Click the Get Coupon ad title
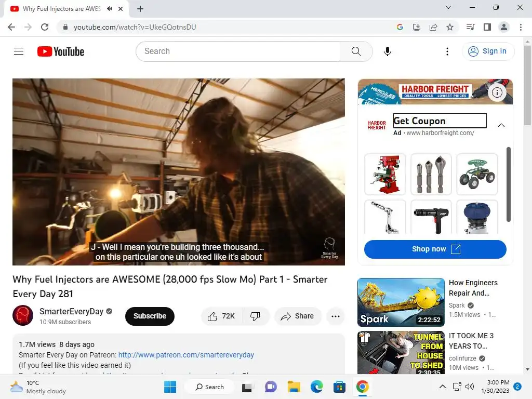532x399 pixels. pyautogui.click(x=440, y=121)
